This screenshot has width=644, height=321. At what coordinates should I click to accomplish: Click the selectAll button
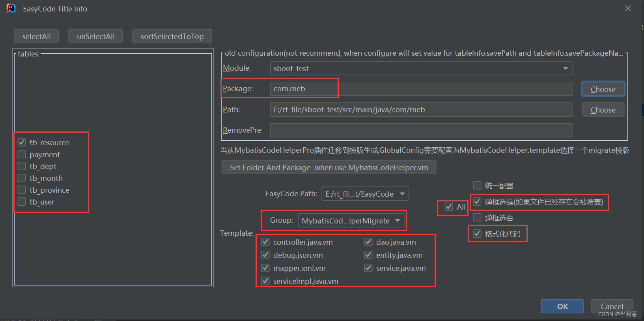[x=36, y=36]
